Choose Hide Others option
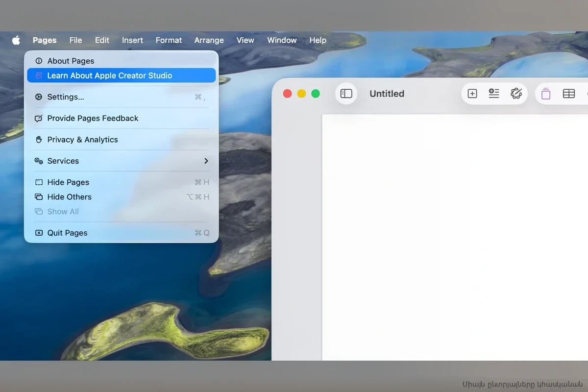 pyautogui.click(x=69, y=197)
